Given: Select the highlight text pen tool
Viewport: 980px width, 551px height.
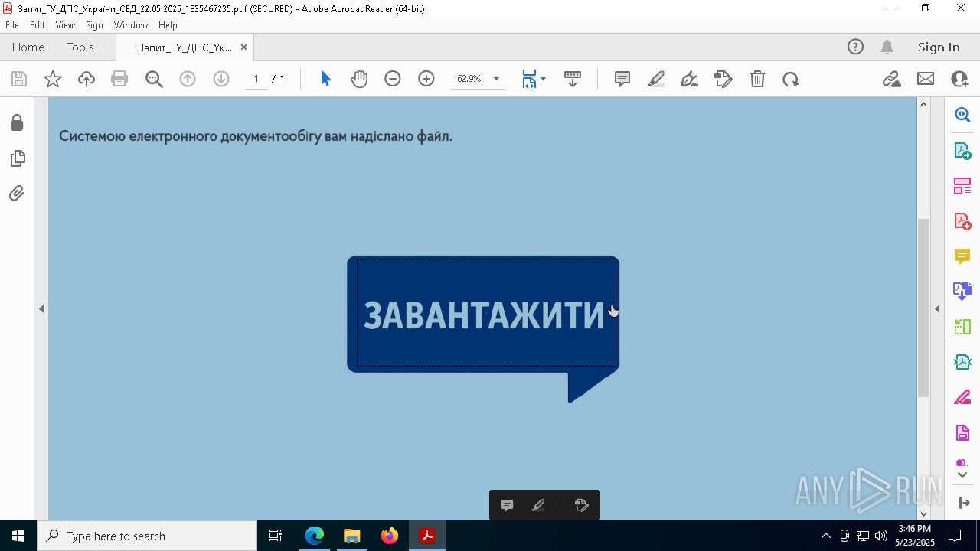Looking at the screenshot, I should click(x=656, y=79).
